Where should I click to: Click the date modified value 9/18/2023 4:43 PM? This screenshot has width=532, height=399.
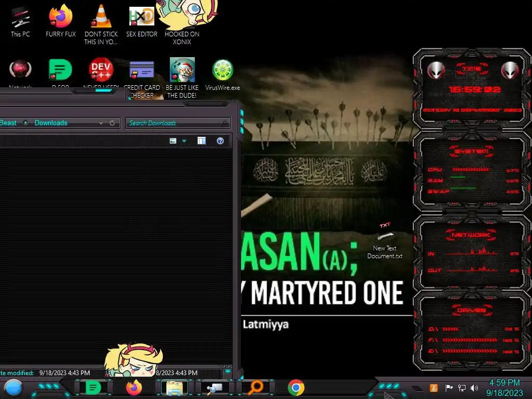coord(64,373)
